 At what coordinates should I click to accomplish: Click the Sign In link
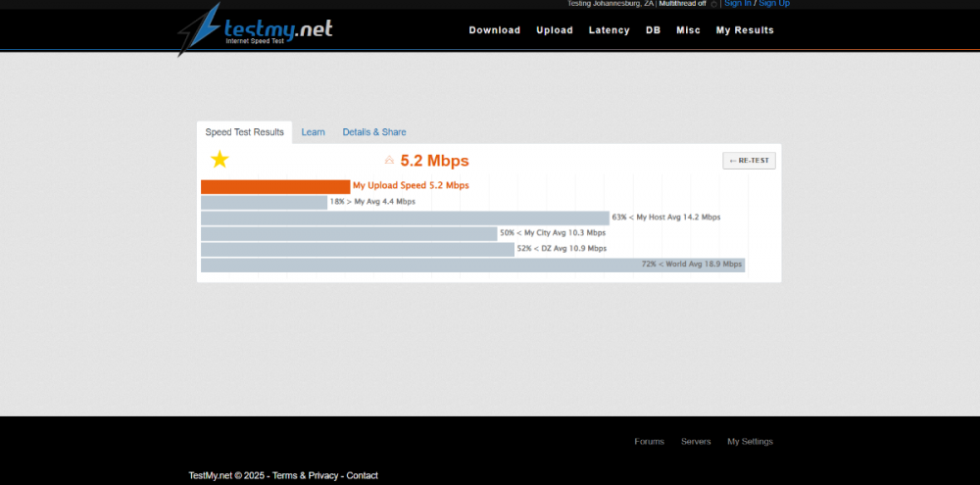[x=737, y=4]
